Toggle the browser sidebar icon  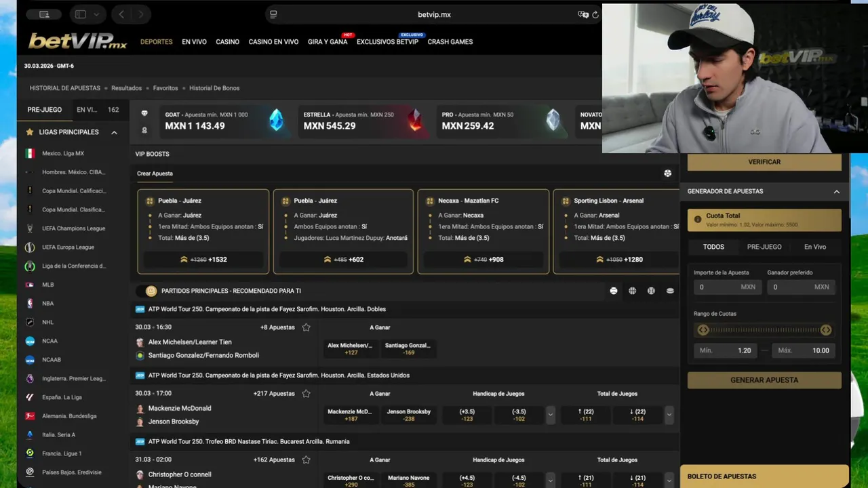tap(81, 14)
